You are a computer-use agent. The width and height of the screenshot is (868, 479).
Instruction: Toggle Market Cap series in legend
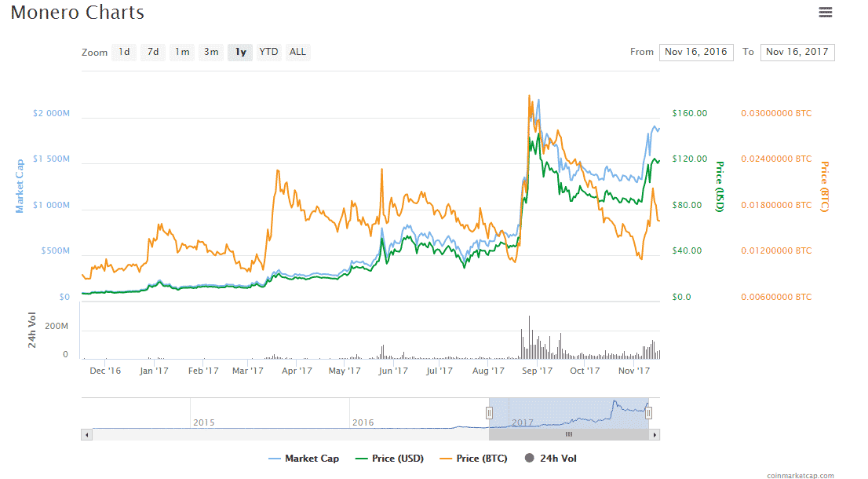(x=304, y=459)
